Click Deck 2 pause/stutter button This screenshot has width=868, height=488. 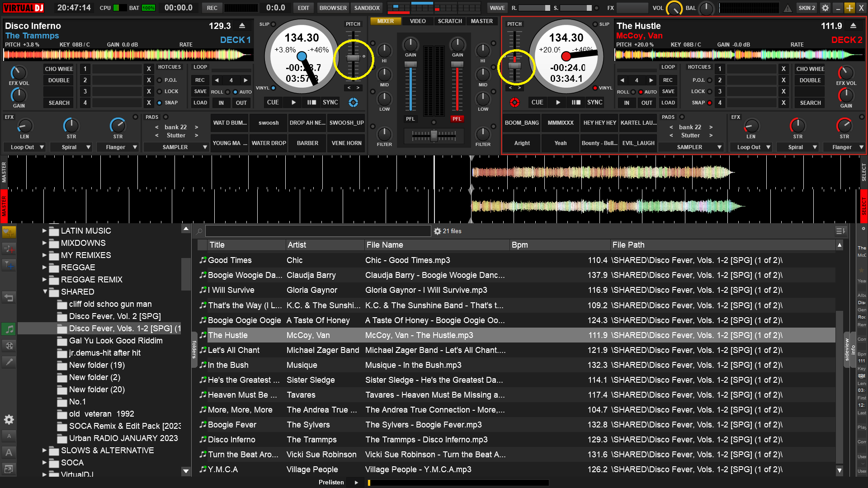pos(576,103)
